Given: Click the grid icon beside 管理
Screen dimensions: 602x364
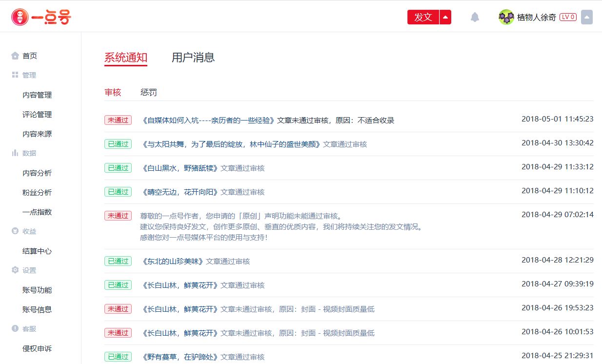Looking at the screenshot, I should [x=15, y=75].
